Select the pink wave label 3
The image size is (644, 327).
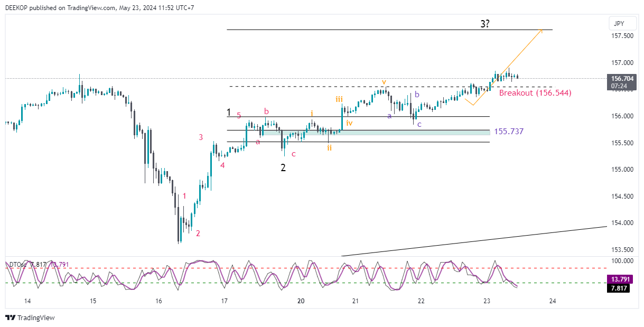201,137
